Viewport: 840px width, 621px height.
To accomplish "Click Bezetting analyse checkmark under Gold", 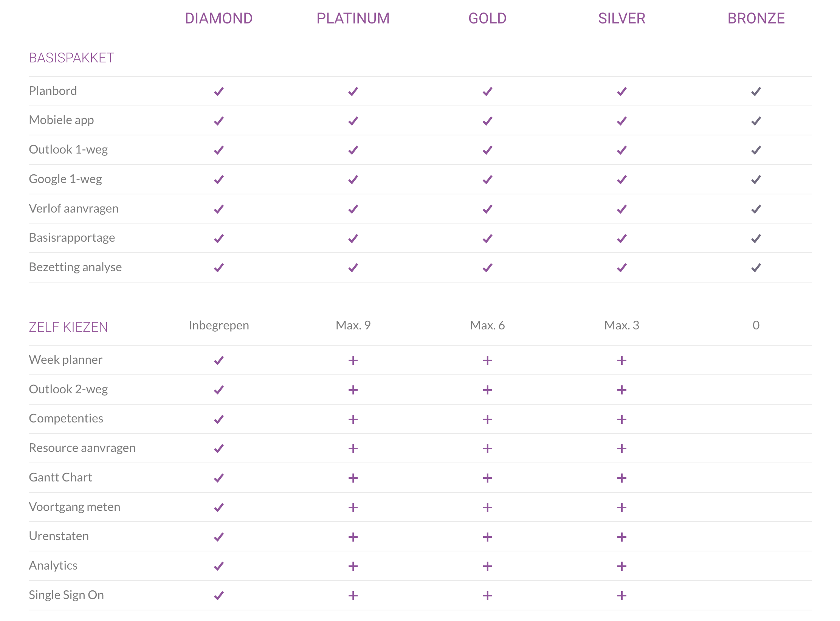I will (x=487, y=268).
